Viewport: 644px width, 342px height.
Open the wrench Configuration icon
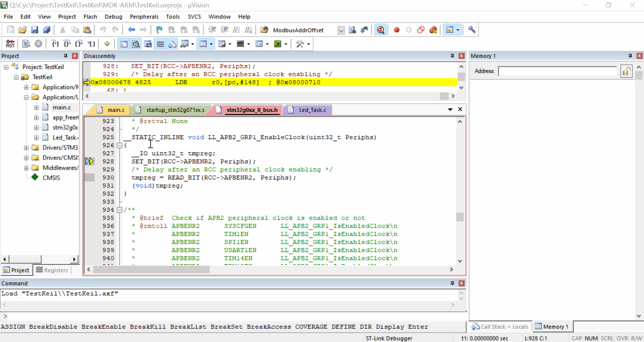click(472, 30)
